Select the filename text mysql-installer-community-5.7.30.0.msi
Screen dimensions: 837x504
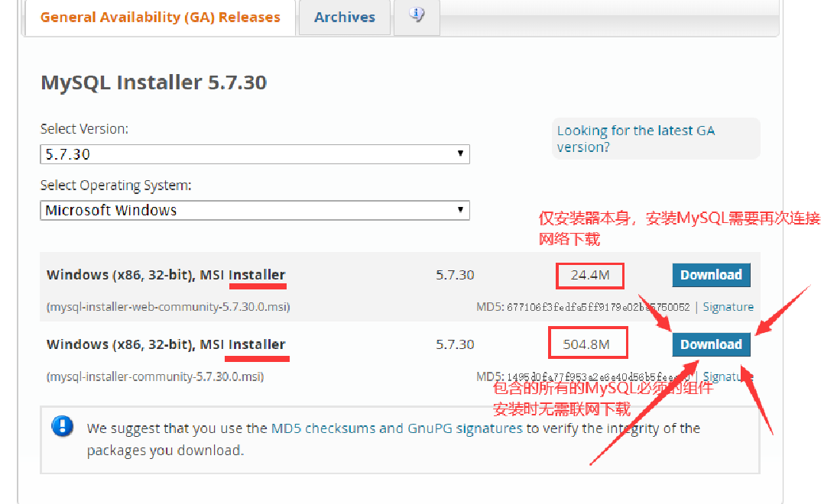155,377
